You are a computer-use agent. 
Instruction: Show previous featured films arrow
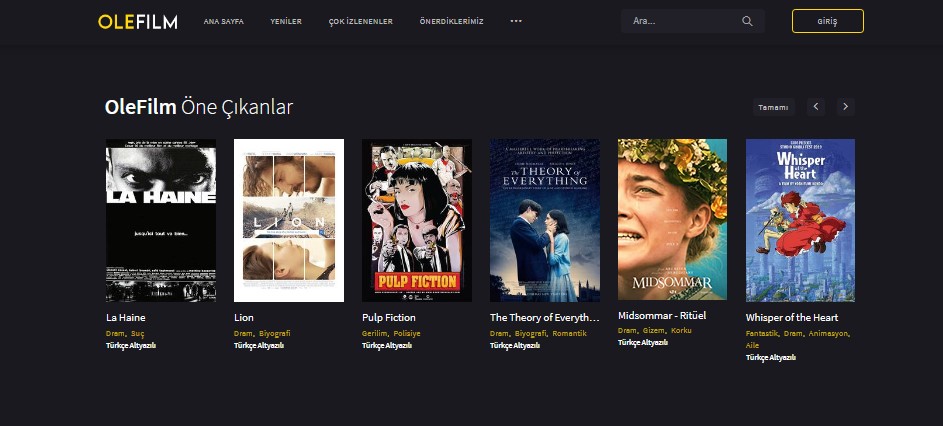click(816, 106)
